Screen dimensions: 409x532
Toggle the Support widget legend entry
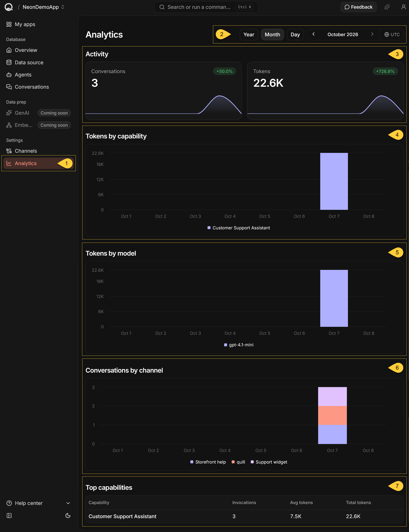click(x=269, y=462)
